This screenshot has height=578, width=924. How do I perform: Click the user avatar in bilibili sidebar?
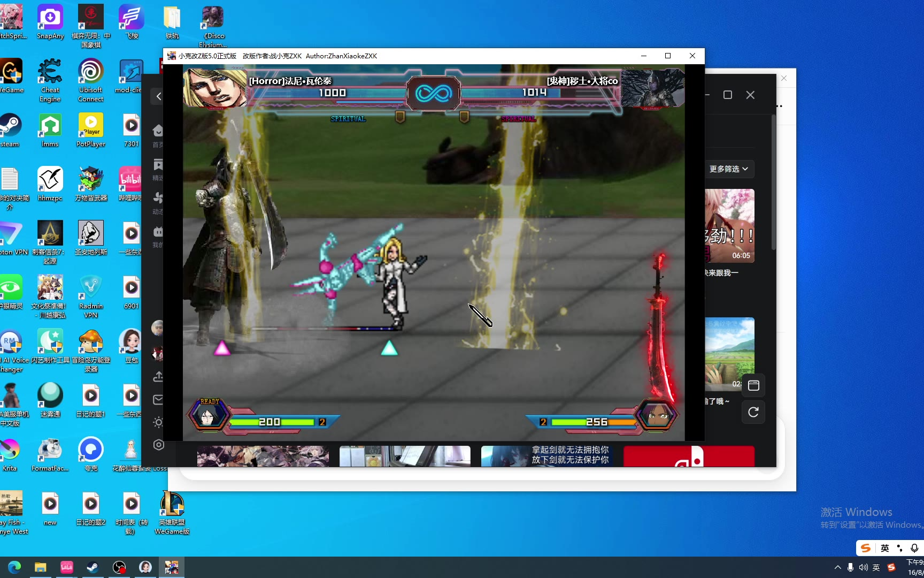click(157, 328)
